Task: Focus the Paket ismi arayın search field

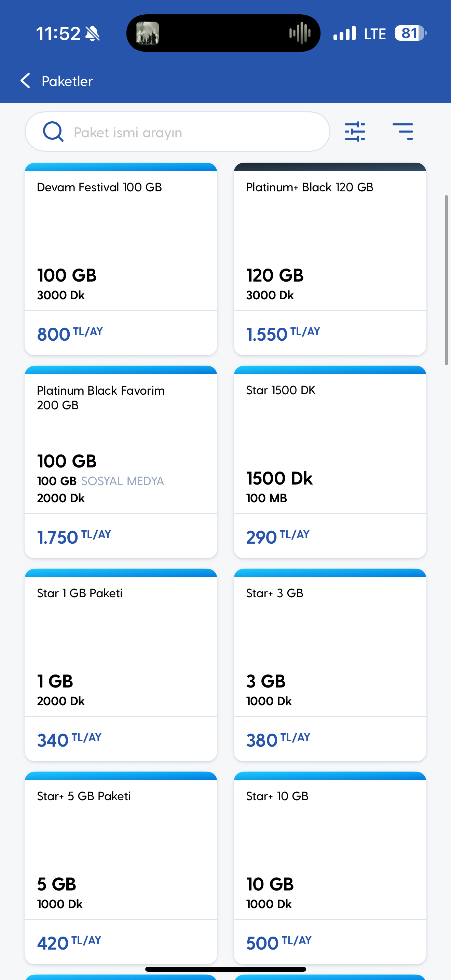Action: [x=177, y=132]
